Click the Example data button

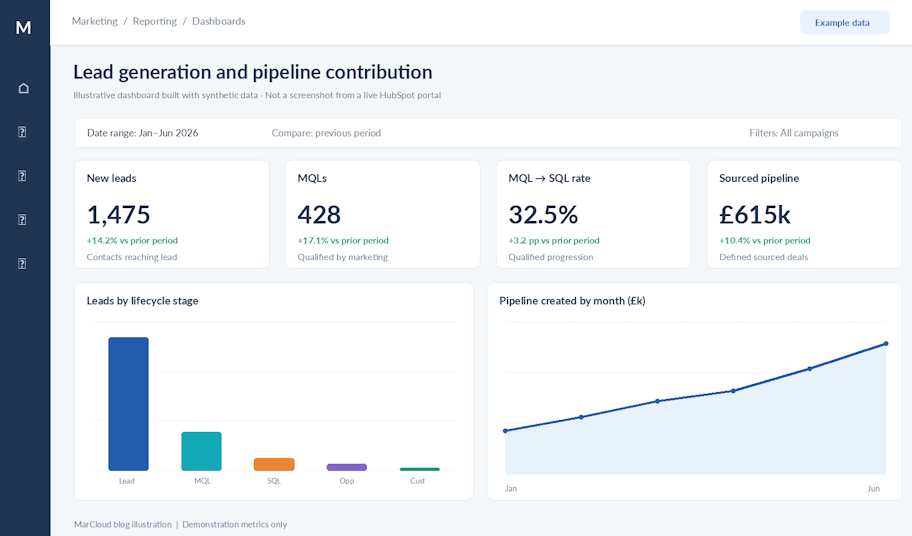pos(845,23)
